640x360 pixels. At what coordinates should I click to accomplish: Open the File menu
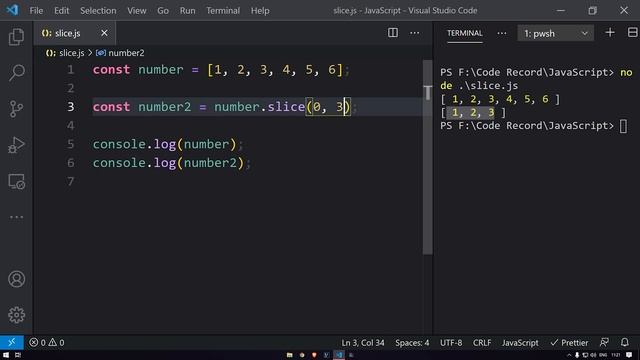tap(36, 11)
